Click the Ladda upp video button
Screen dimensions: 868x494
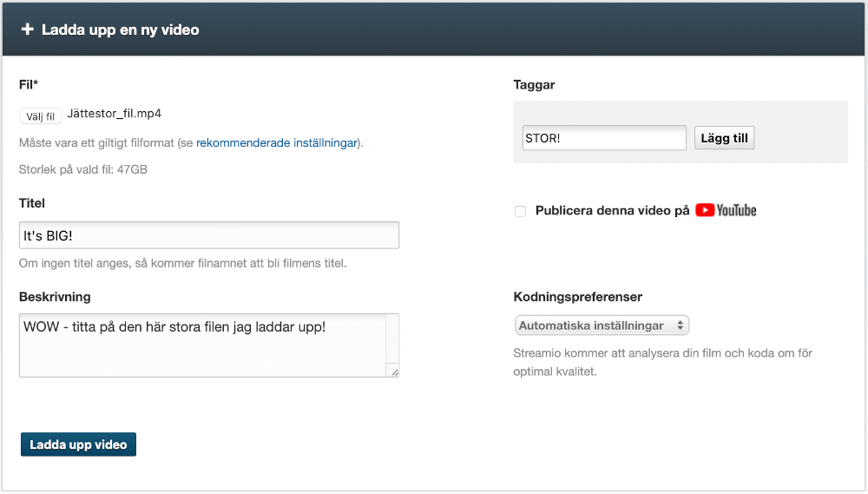[x=79, y=445]
